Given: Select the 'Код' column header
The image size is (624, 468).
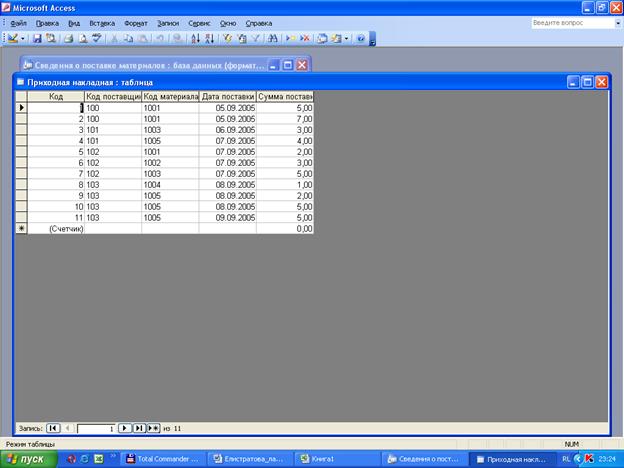Looking at the screenshot, I should tap(56, 96).
